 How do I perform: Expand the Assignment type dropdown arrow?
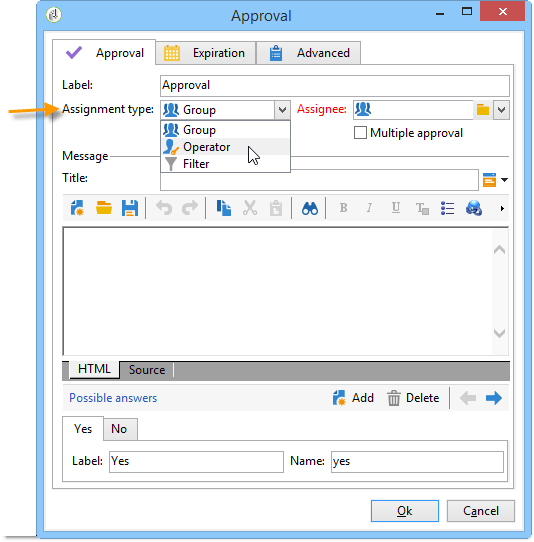click(x=282, y=110)
